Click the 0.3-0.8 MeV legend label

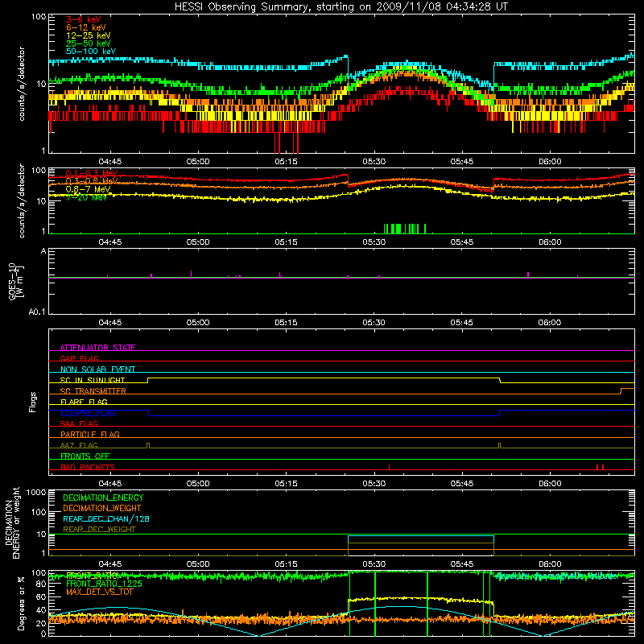click(x=92, y=181)
